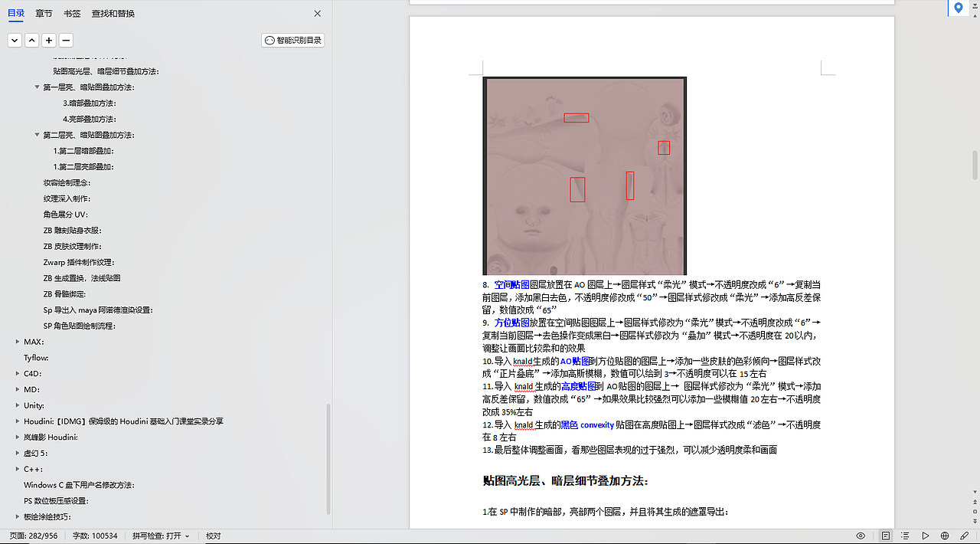Expand the 岚峰影 Houdini: node
This screenshot has height=544, width=980.
[x=18, y=437]
